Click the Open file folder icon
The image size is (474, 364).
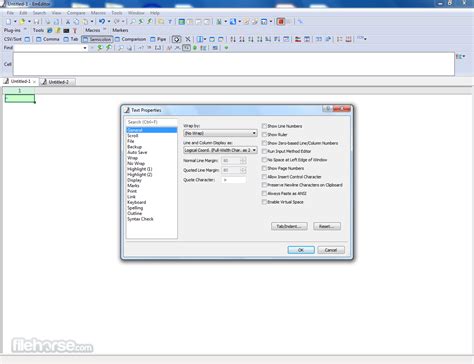(x=22, y=21)
